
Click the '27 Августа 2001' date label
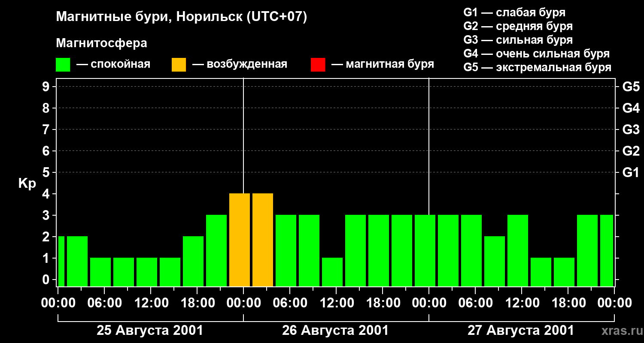[x=521, y=331]
